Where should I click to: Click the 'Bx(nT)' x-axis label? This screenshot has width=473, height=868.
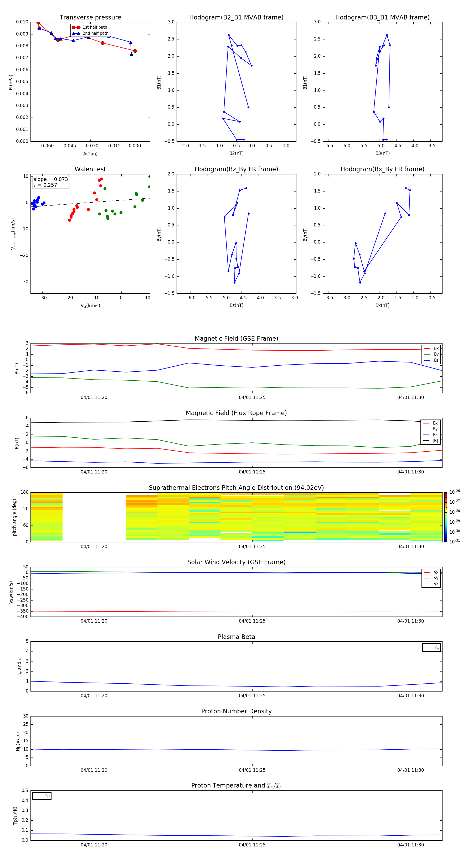point(382,305)
